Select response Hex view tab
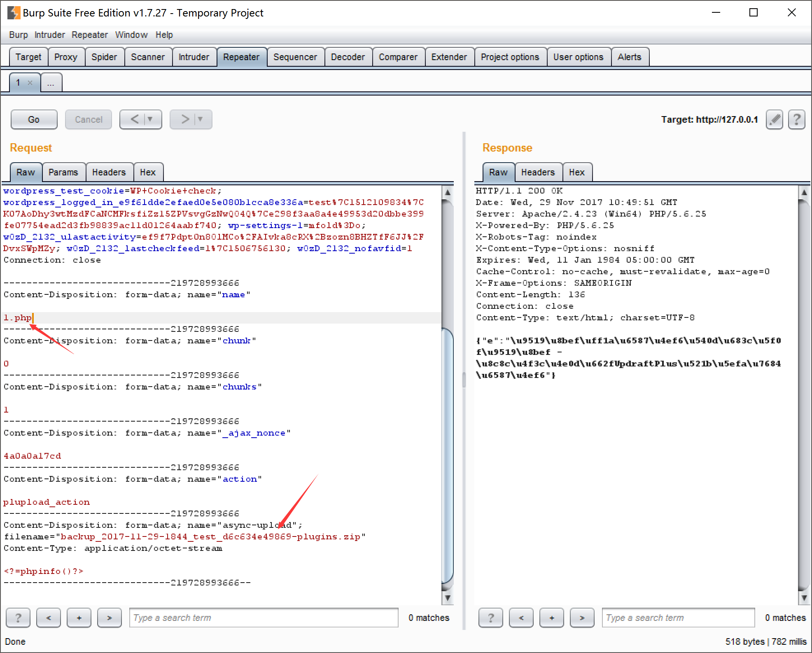This screenshot has height=653, width=812. pyautogui.click(x=577, y=172)
